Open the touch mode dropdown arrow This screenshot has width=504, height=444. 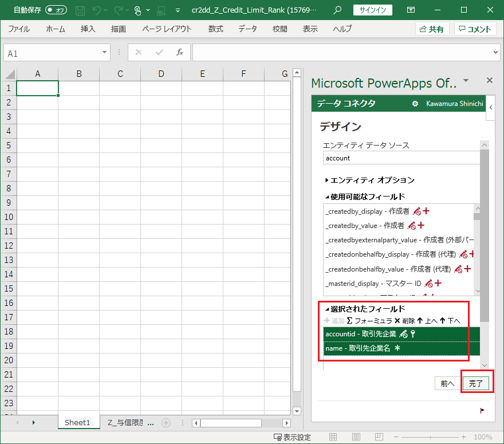[x=148, y=10]
